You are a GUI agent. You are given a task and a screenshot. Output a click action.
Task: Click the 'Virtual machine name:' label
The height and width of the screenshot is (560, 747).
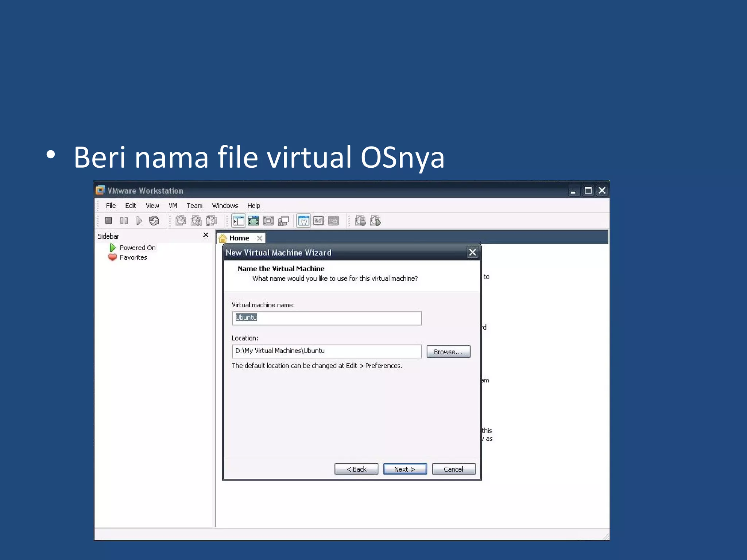pyautogui.click(x=263, y=305)
